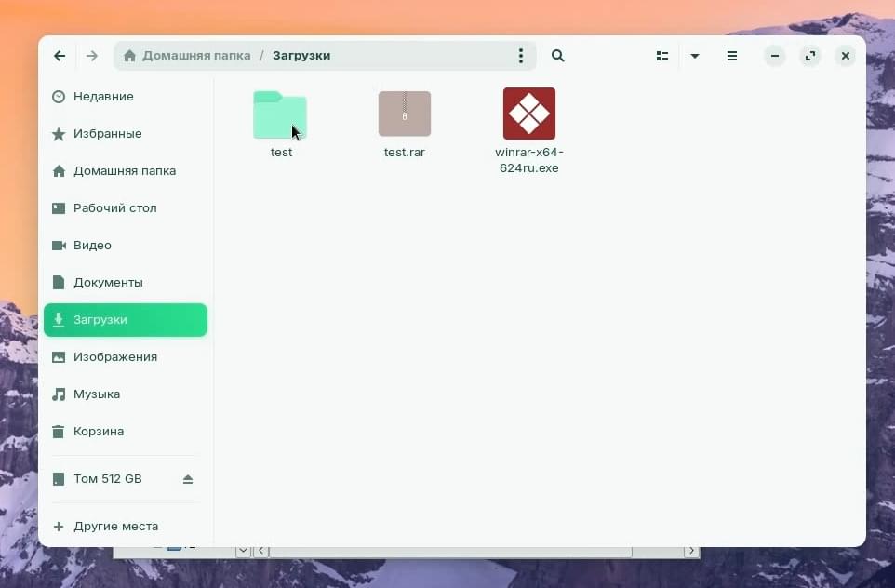Close the file manager window

coord(846,56)
